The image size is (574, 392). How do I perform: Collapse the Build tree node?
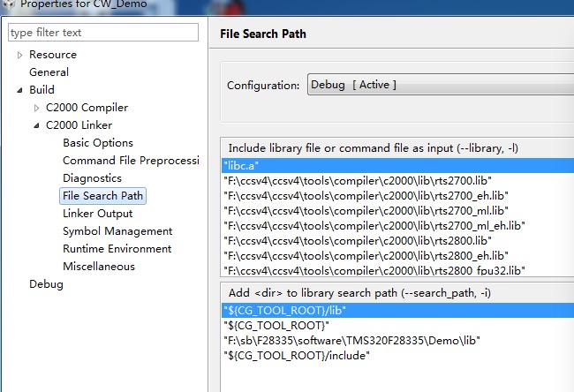[x=19, y=90]
